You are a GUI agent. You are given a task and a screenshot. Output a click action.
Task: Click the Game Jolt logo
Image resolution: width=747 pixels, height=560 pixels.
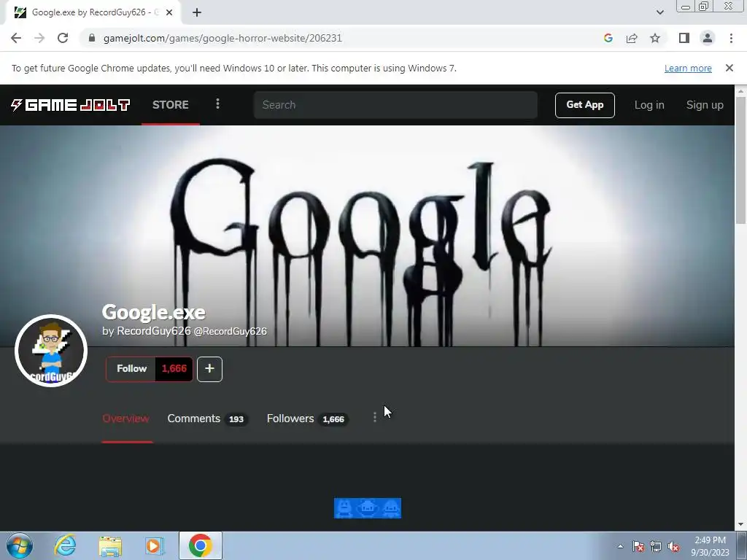pyautogui.click(x=70, y=105)
